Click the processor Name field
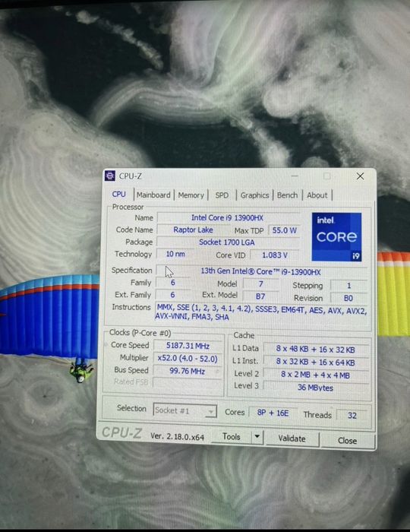 coord(228,218)
